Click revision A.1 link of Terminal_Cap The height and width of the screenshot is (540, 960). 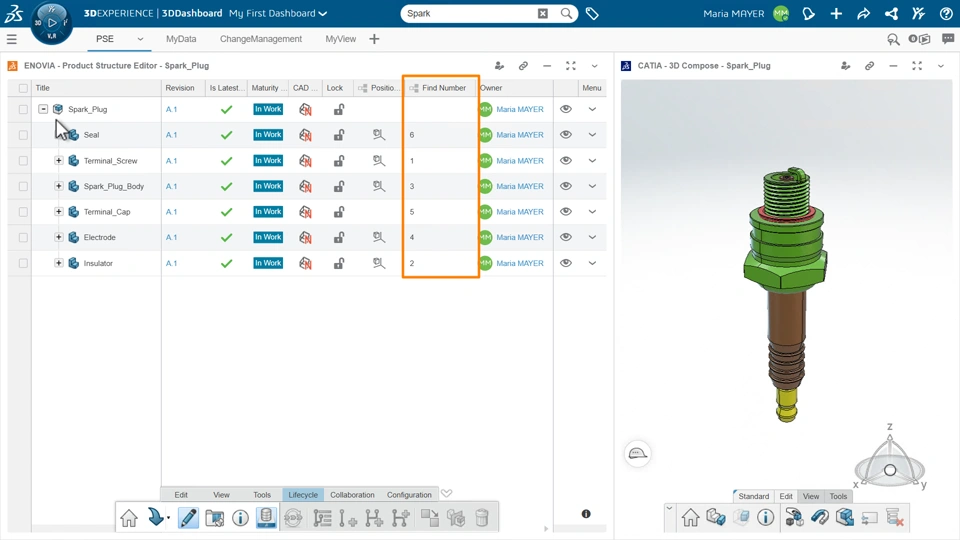(x=171, y=212)
